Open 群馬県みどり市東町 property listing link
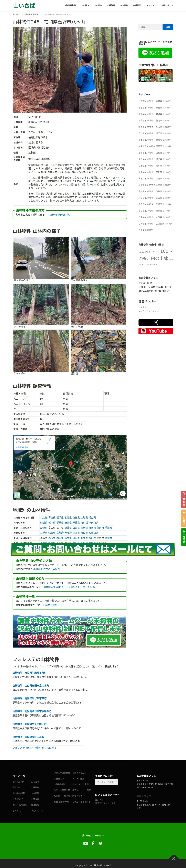Image resolution: width=186 pixels, height=868 pixels. click(x=30, y=698)
